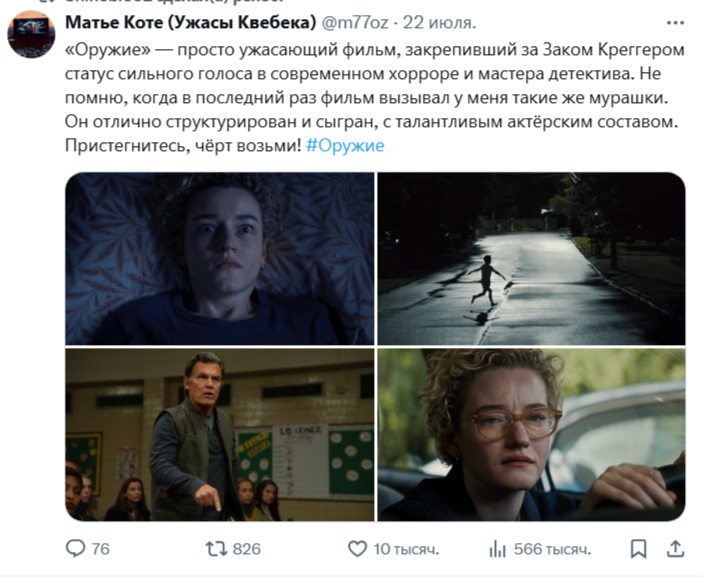Click the 10 тысяч likes count
Screen dimensions: 702x577
click(406, 549)
